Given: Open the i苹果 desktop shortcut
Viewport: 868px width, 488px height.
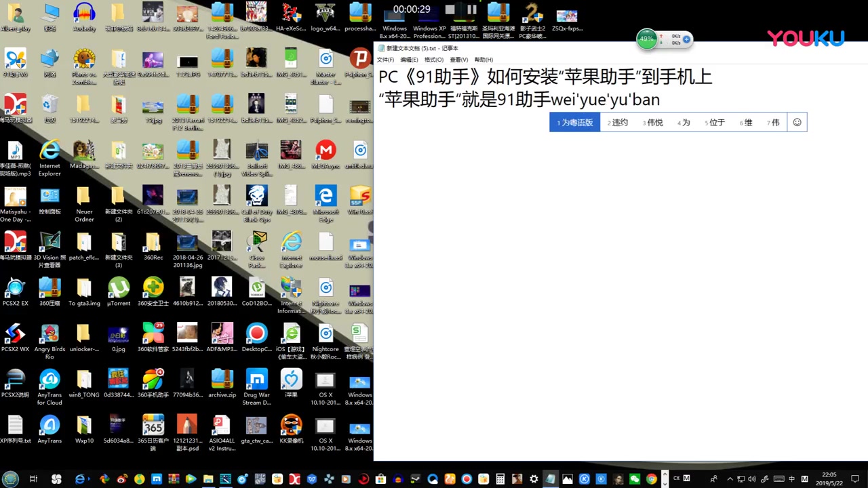Looking at the screenshot, I should click(291, 384).
